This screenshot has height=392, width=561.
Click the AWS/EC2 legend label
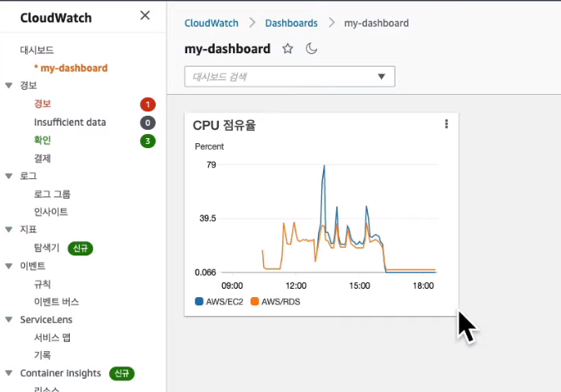[x=225, y=301]
